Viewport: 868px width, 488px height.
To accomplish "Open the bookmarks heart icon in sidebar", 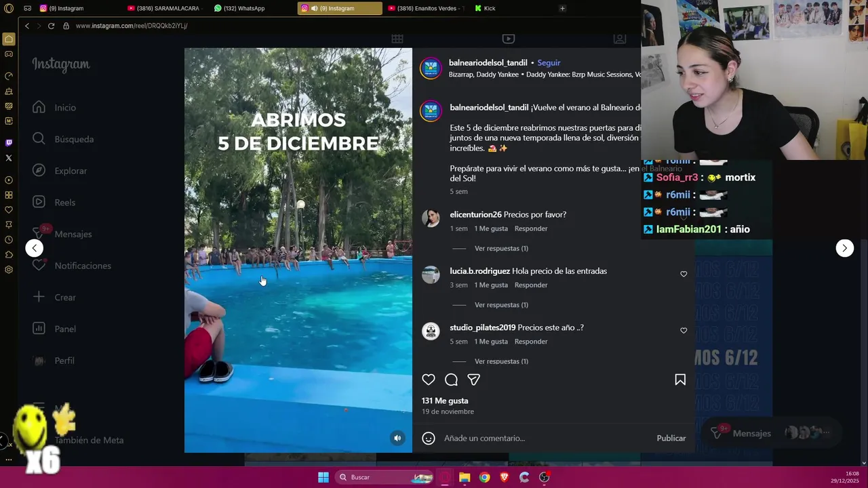I will pos(9,210).
